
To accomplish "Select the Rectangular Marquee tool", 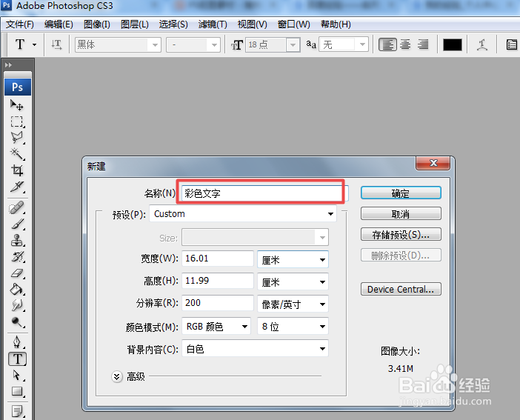I will (17, 121).
